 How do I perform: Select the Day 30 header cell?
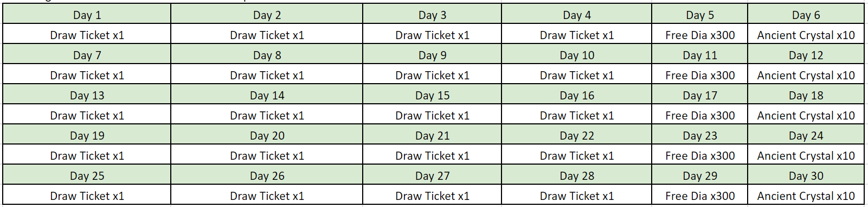806,175
